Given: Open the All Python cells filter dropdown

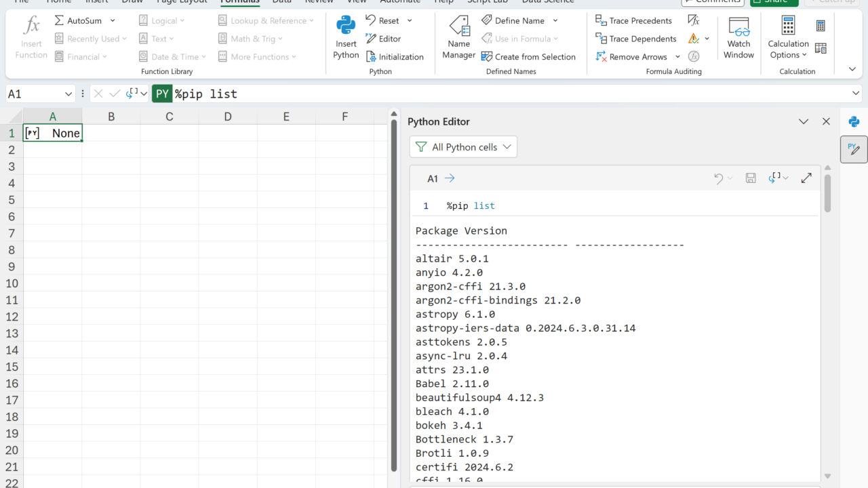Looking at the screenshot, I should [463, 147].
